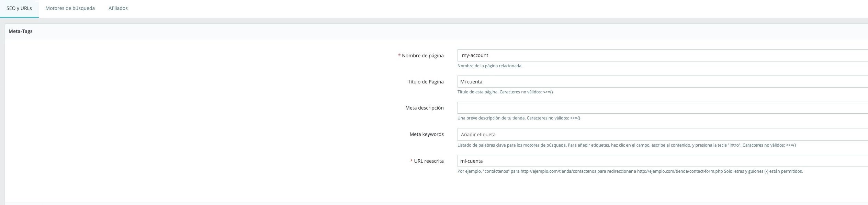The image size is (868, 205).
Task: Open the Afiliados tab
Action: [118, 8]
